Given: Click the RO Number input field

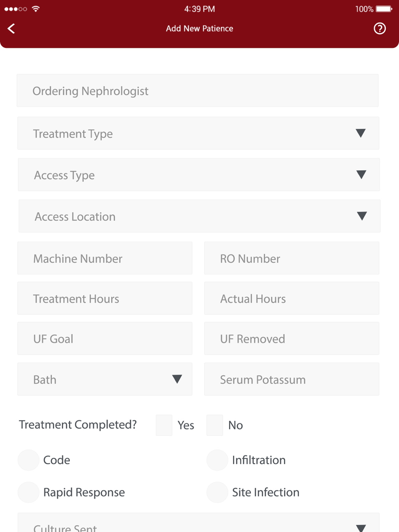Looking at the screenshot, I should (292, 258).
